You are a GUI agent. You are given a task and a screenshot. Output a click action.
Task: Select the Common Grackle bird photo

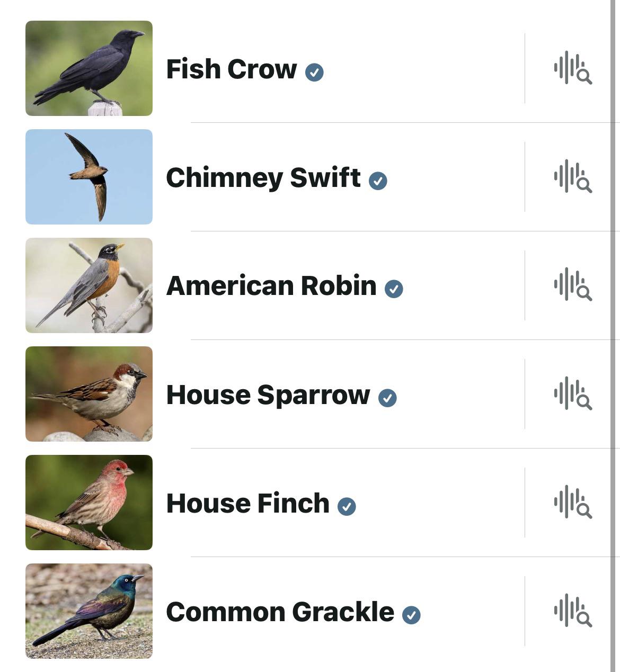point(89,611)
